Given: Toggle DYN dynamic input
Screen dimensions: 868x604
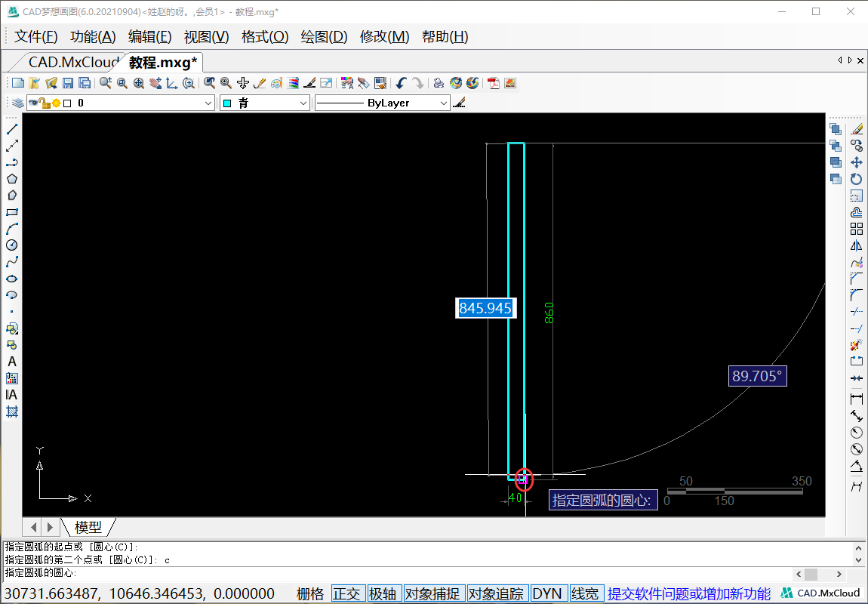Looking at the screenshot, I should [549, 594].
